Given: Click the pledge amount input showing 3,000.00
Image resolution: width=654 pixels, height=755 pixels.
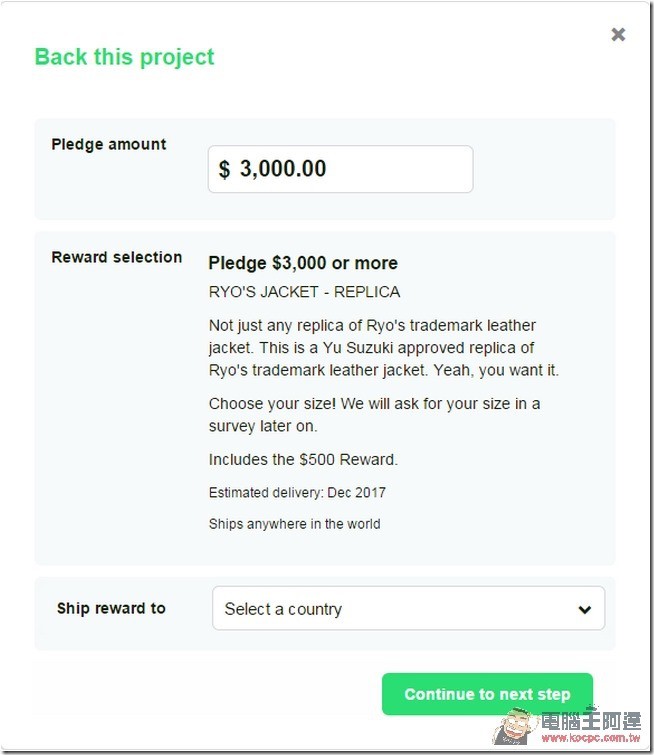Looking at the screenshot, I should (x=340, y=169).
